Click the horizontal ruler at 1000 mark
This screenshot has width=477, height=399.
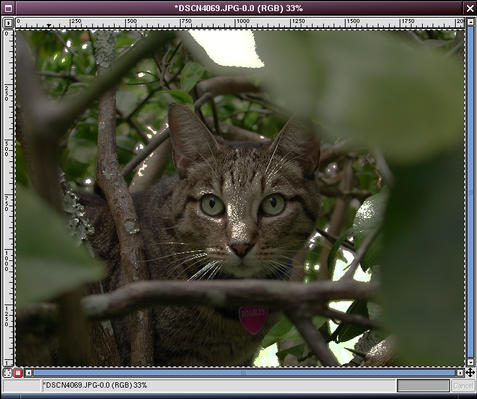[237, 23]
